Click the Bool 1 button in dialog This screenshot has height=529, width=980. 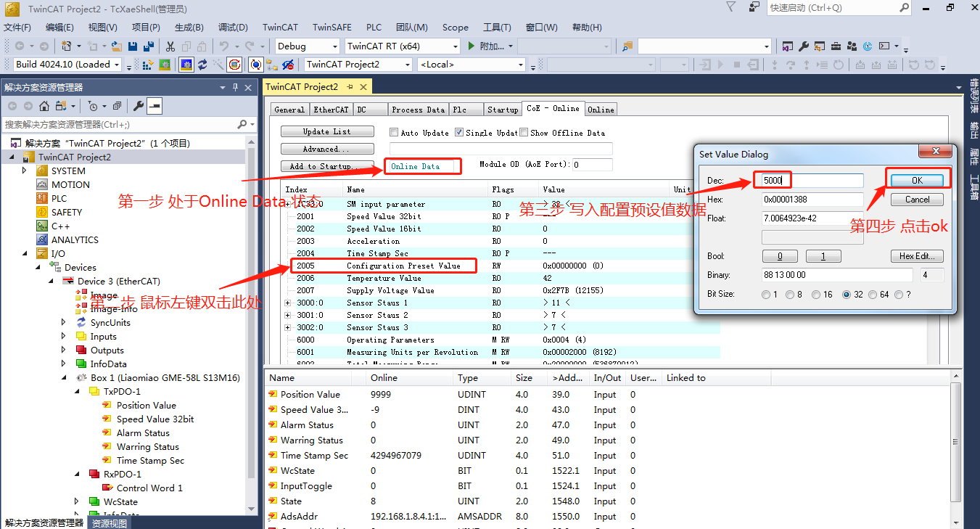pyautogui.click(x=823, y=256)
